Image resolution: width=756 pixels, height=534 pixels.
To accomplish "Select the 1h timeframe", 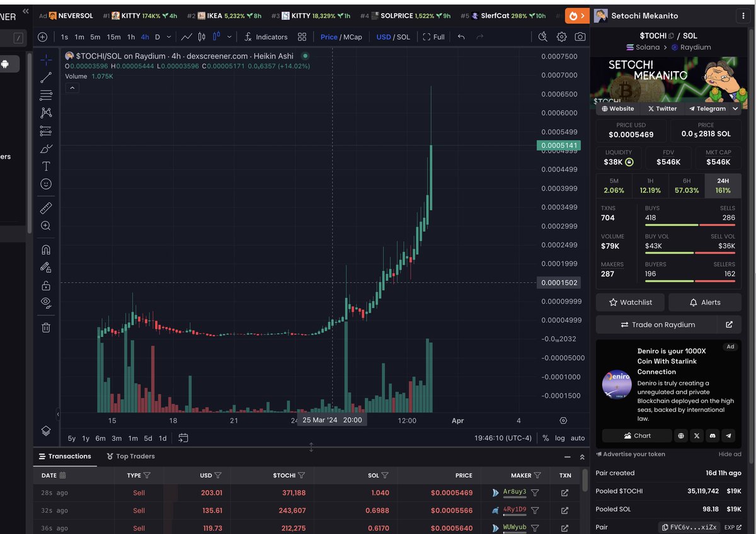I will click(x=131, y=37).
